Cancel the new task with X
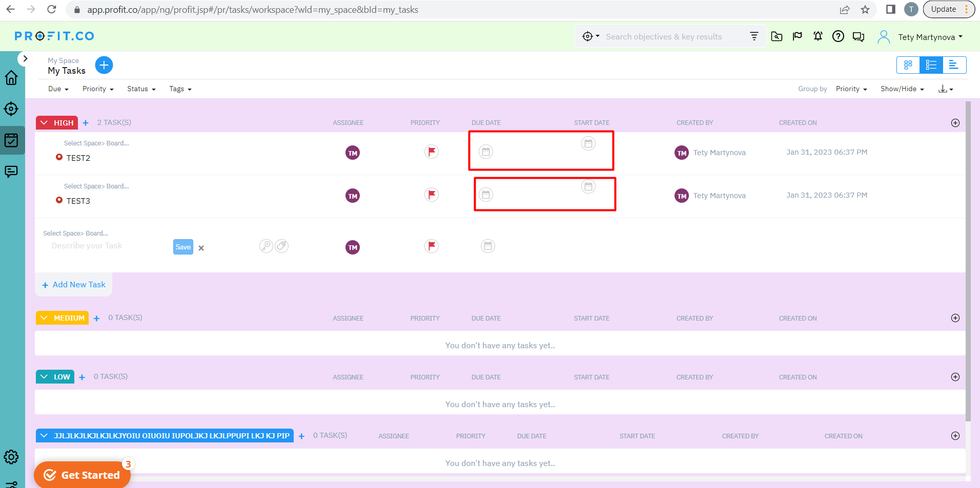 point(201,248)
